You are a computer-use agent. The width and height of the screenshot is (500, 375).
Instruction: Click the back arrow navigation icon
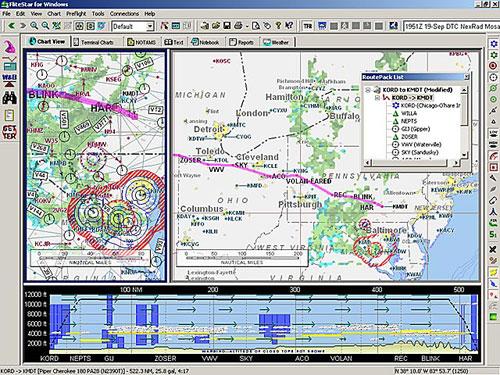pos(12,26)
